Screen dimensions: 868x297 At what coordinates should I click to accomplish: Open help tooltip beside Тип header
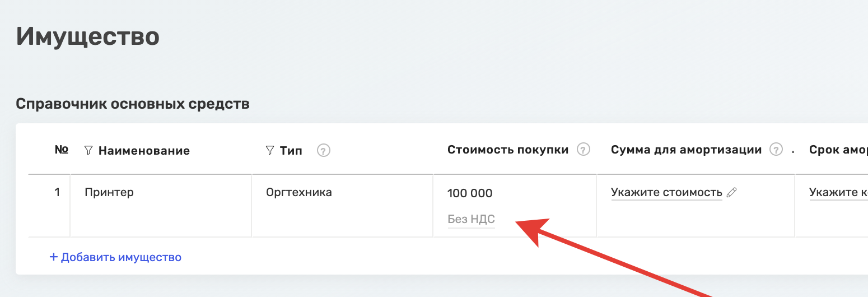pyautogui.click(x=324, y=150)
